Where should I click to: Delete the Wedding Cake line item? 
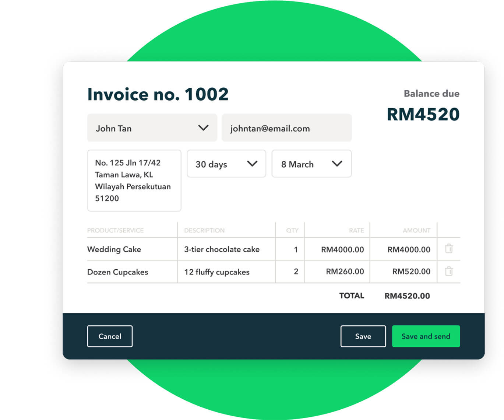tap(449, 249)
